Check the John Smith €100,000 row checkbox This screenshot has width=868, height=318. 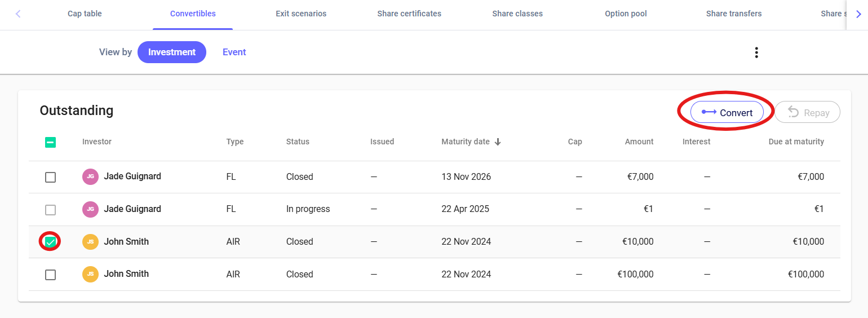(x=50, y=275)
